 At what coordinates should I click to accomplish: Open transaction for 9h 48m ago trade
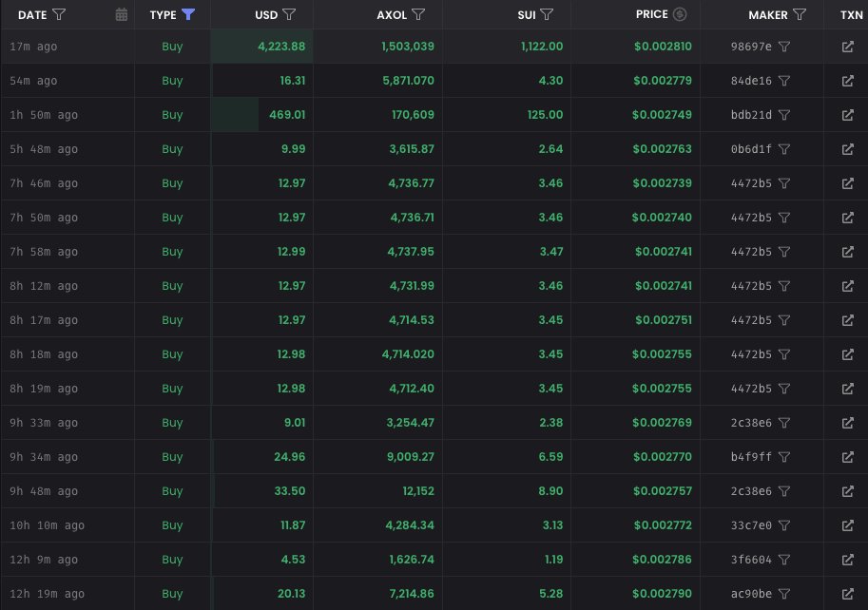point(847,491)
